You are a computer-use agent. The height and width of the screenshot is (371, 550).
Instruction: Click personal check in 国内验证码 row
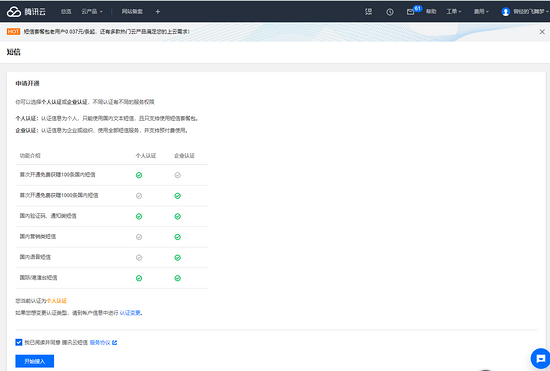point(139,216)
